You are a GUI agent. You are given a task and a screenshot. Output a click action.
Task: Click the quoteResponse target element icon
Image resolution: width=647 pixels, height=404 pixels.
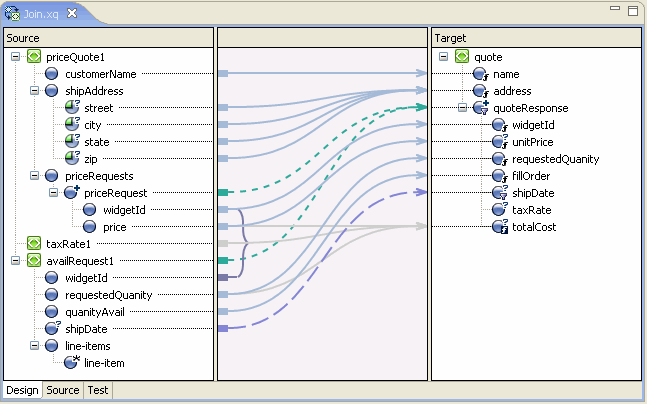(x=481, y=108)
